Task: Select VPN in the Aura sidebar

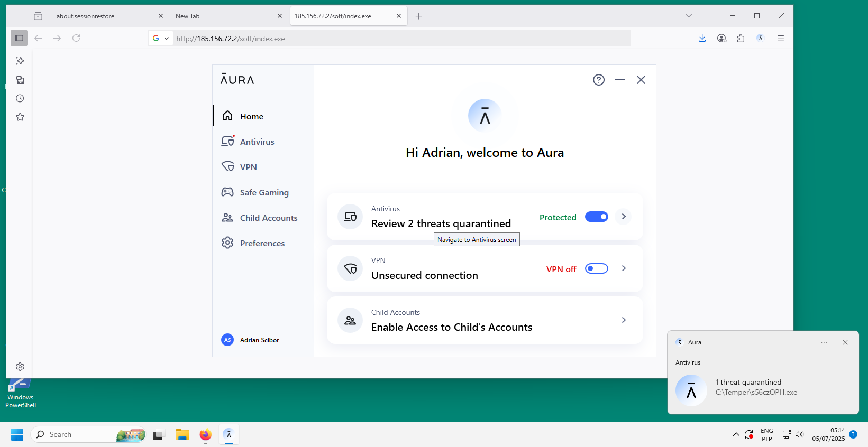Action: (248, 167)
